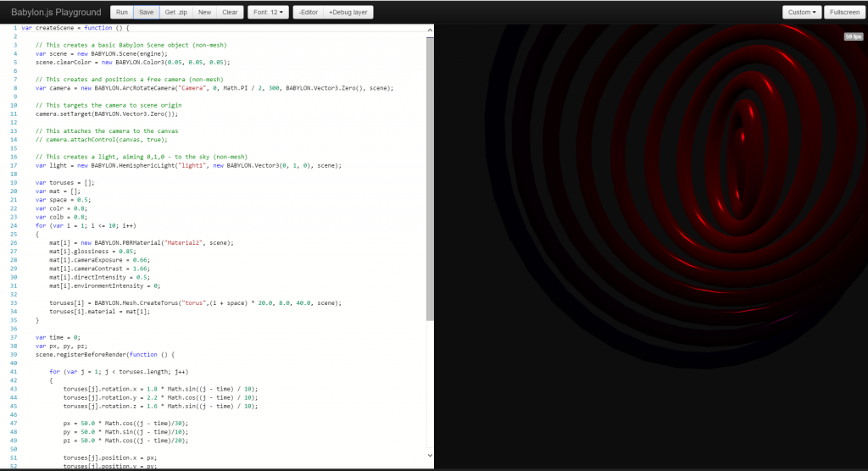This screenshot has width=868, height=471.
Task: Enable the +Debug layer
Action: click(348, 12)
